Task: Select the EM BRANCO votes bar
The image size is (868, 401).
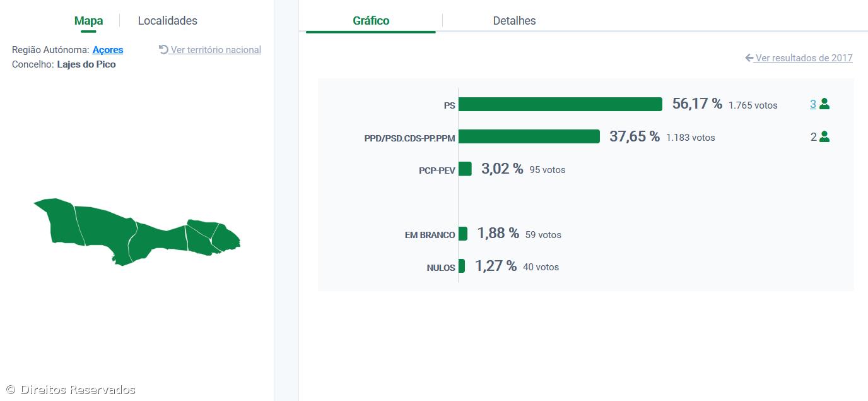Action: 463,234
